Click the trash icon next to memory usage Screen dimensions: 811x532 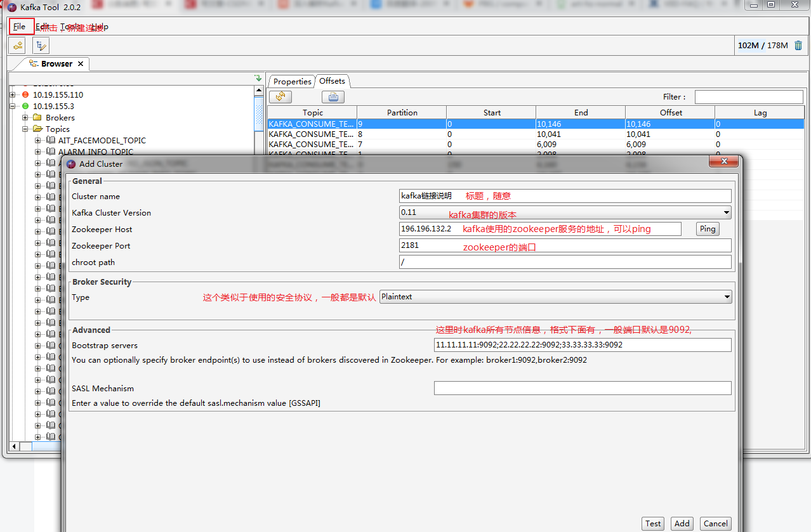[x=798, y=45]
